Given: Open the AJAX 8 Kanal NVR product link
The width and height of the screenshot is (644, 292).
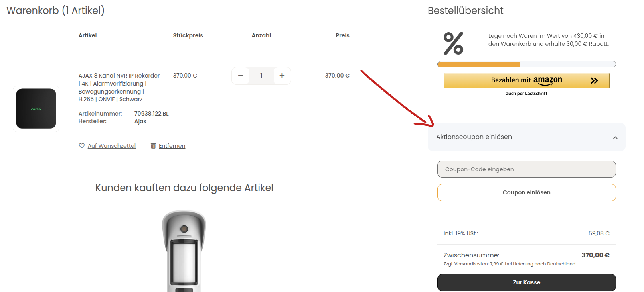Looking at the screenshot, I should [119, 87].
